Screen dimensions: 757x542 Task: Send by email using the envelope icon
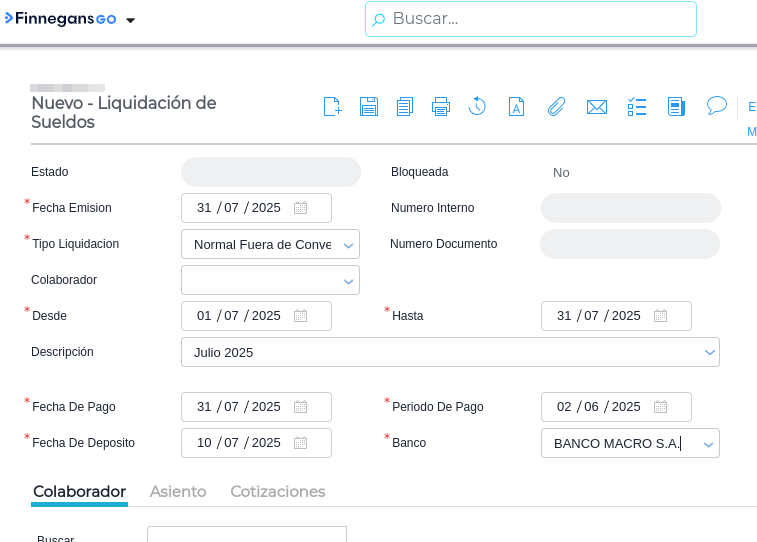(x=597, y=107)
